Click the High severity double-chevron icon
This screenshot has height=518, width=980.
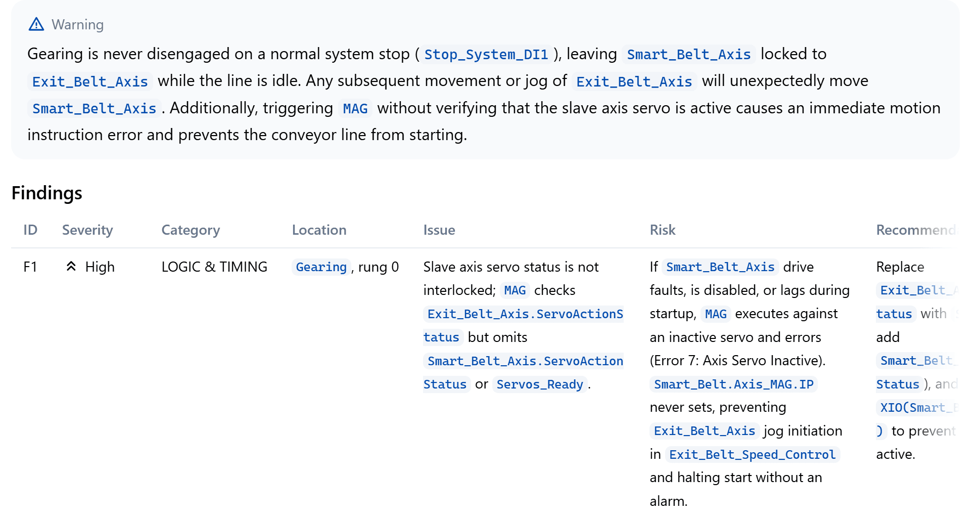[71, 266]
